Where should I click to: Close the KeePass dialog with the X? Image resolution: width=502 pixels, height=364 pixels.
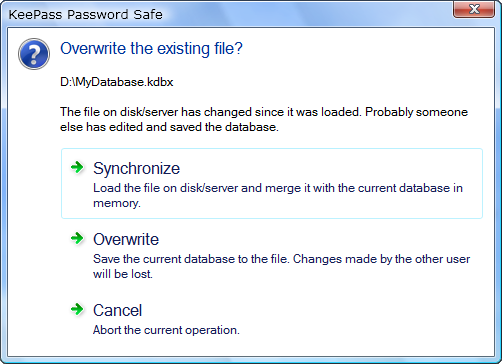(474, 9)
